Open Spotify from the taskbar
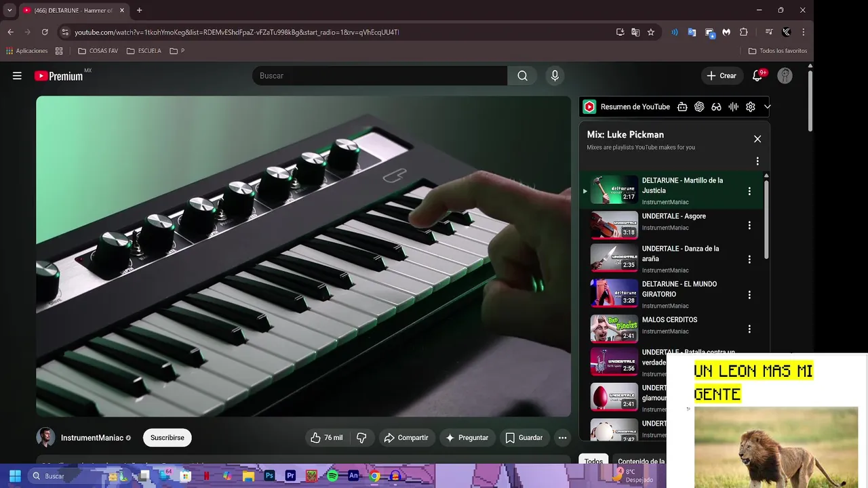 [x=332, y=476]
